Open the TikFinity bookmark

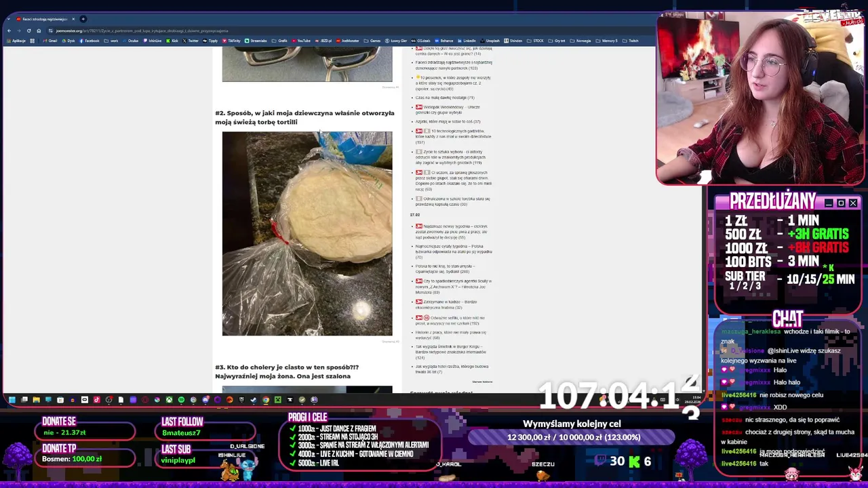click(x=231, y=41)
